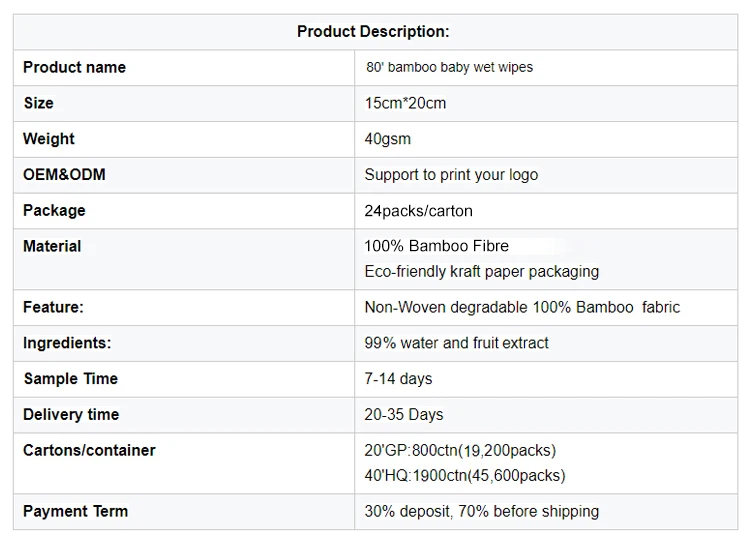Select the OEM&ODM row label
Image resolution: width=750 pixels, height=544 pixels.
[x=64, y=175]
